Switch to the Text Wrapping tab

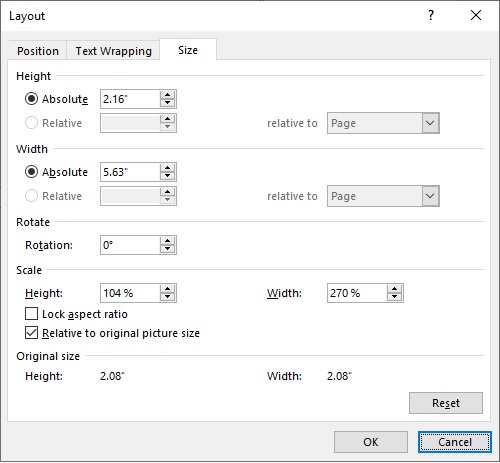coord(113,51)
